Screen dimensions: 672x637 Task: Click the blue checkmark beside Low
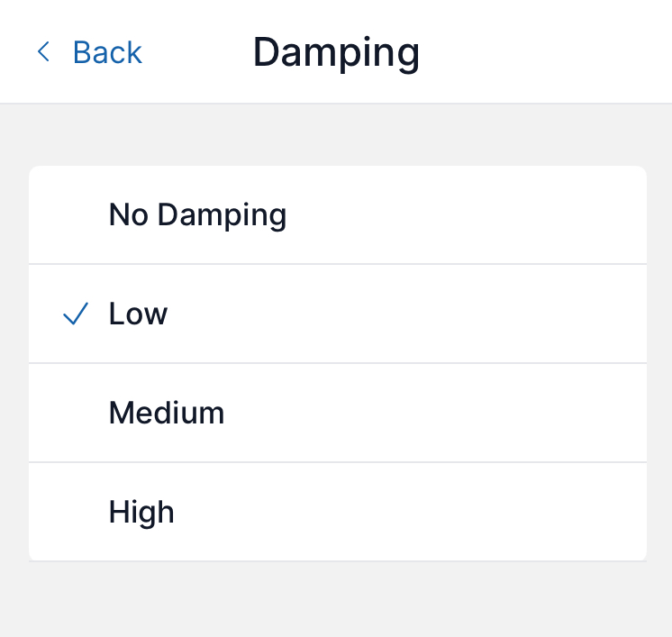(x=76, y=314)
